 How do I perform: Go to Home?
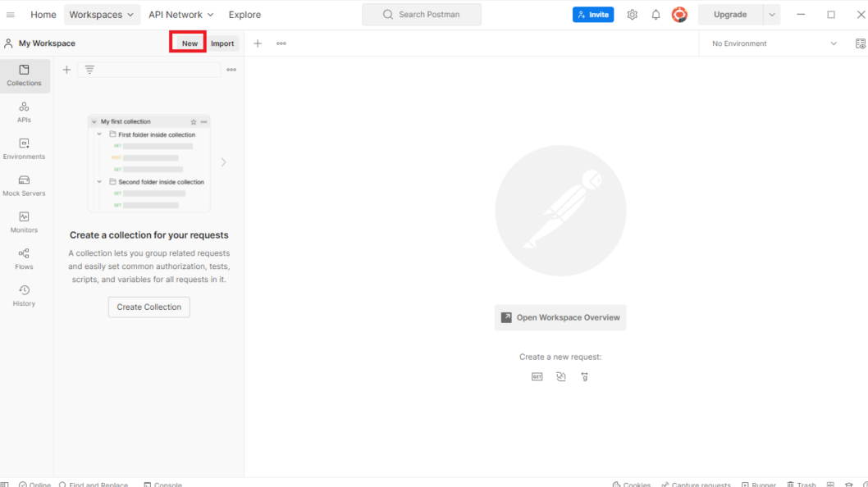click(43, 15)
